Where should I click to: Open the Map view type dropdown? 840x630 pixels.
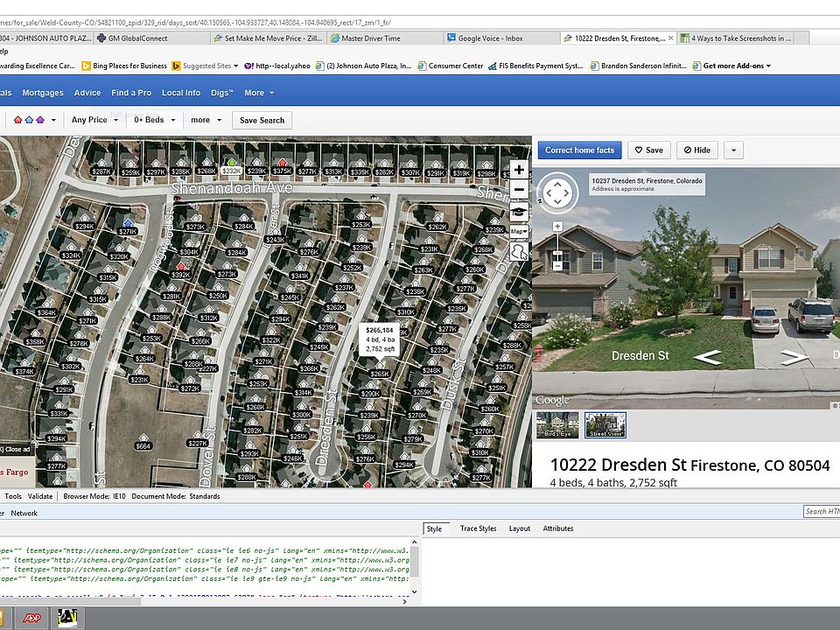(519, 231)
